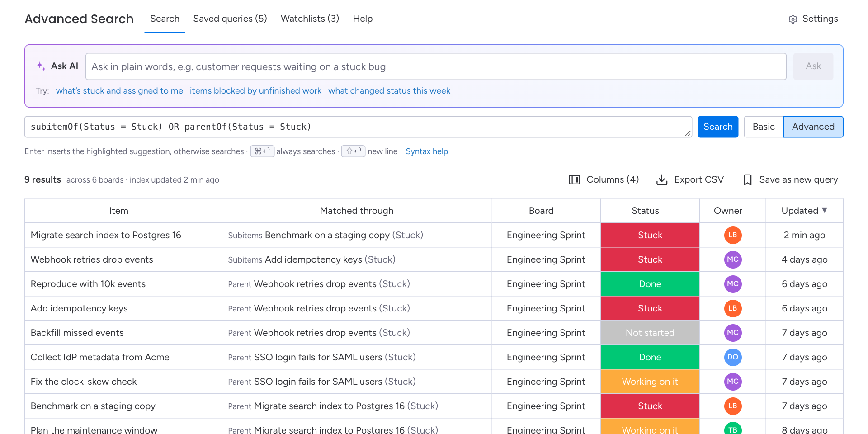
Task: Open Watchlists (3) tab
Action: (310, 19)
